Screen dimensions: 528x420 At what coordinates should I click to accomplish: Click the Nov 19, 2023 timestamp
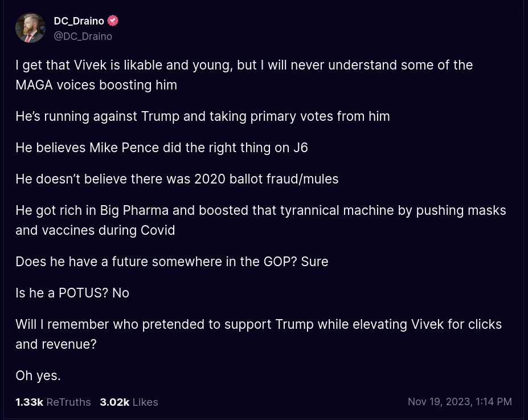click(459, 402)
